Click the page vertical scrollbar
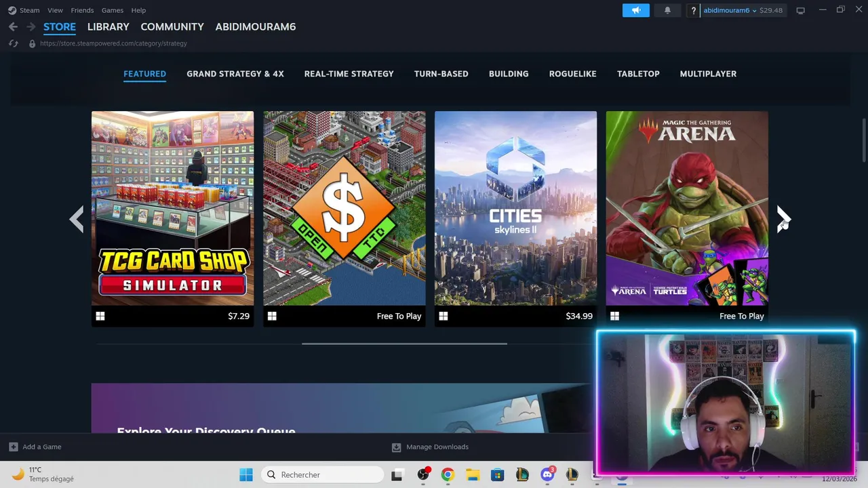Viewport: 868px width, 488px height. (863, 140)
